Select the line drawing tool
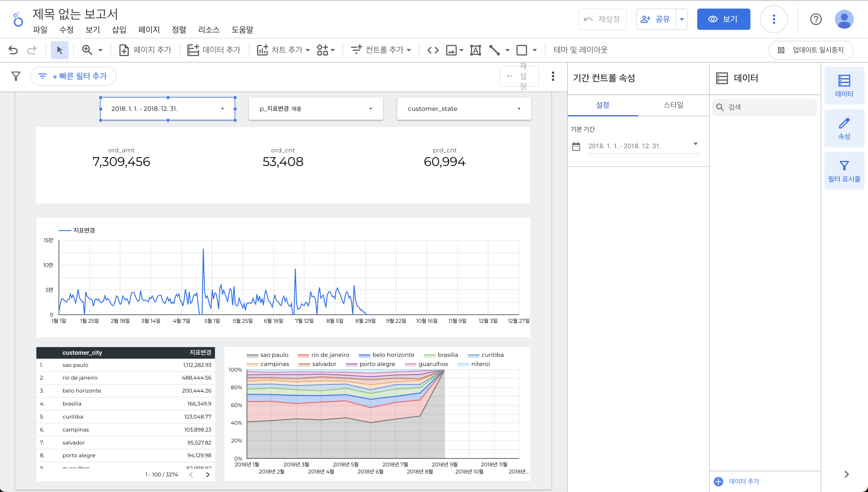Viewport: 868px width, 492px height. click(x=495, y=50)
